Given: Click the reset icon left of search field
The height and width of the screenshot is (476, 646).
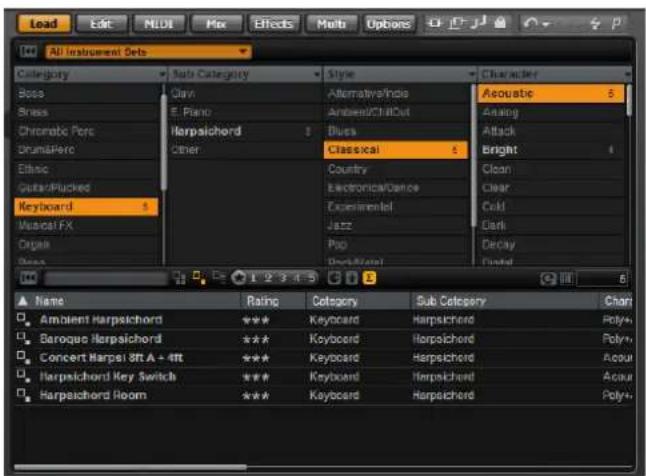Looking at the screenshot, I should [x=28, y=277].
